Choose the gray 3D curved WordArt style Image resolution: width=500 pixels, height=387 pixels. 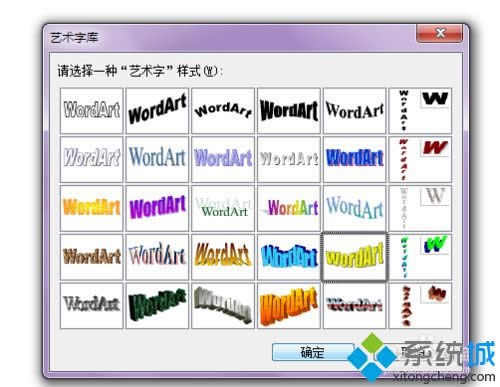[x=223, y=306]
